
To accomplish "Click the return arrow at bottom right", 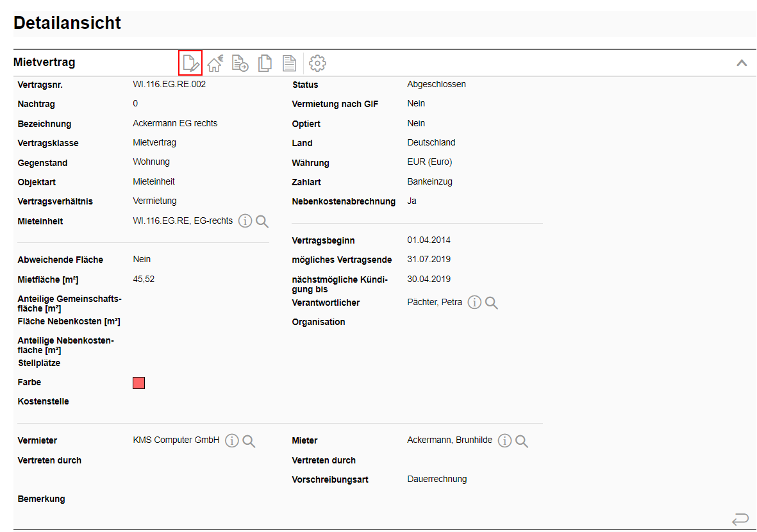I will [x=740, y=518].
